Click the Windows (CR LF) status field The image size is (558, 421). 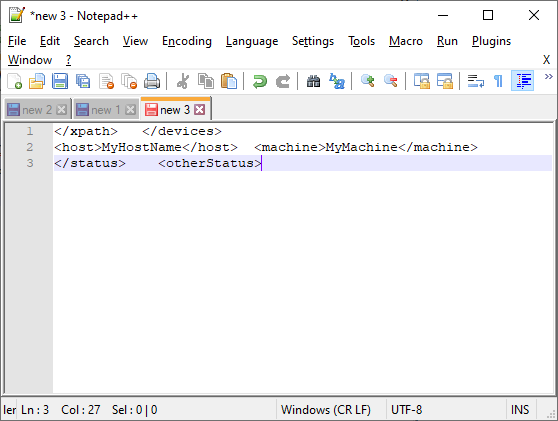click(x=326, y=410)
